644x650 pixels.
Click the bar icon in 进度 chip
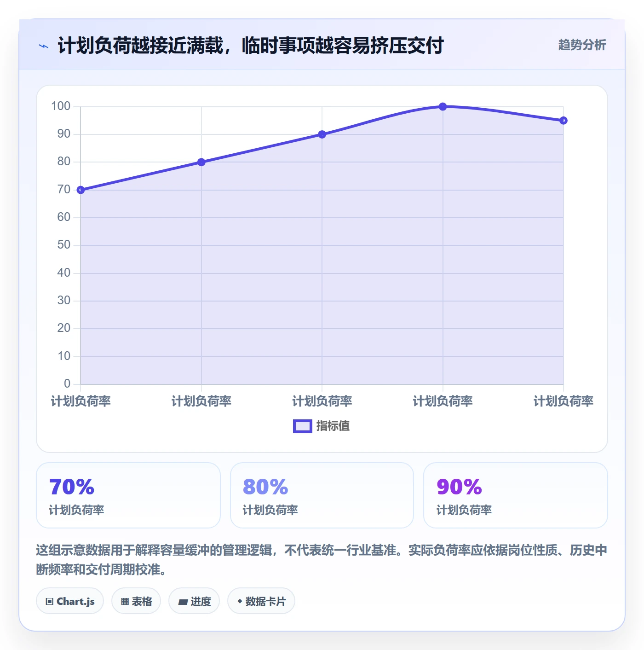tap(183, 602)
